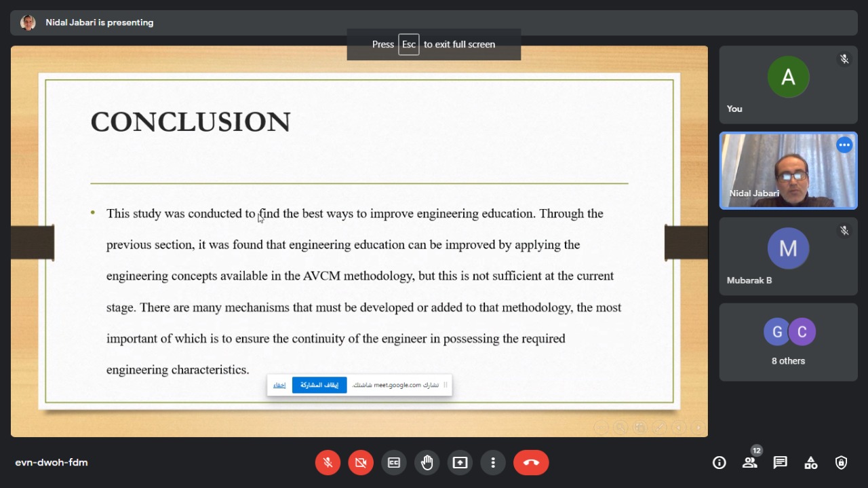The height and width of the screenshot is (488, 868).
Task: Turn on the camera button
Action: tap(361, 462)
